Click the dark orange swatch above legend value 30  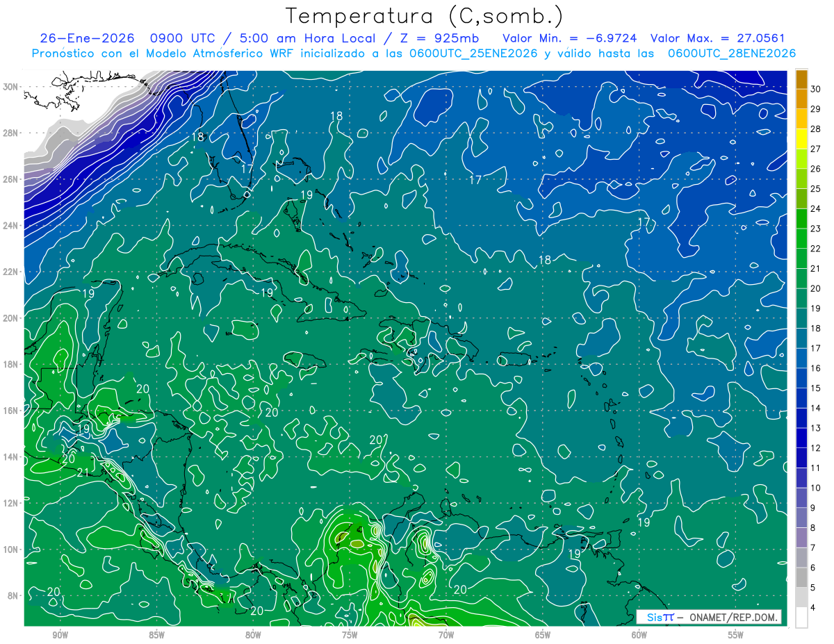801,79
